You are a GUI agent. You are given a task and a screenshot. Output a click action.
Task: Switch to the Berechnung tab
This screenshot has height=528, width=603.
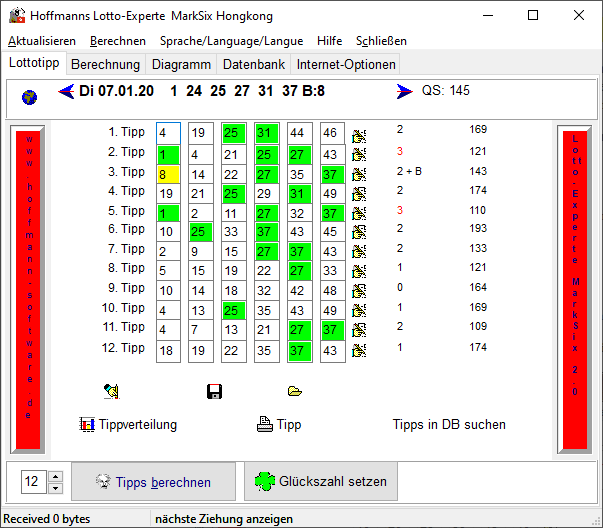pos(105,64)
